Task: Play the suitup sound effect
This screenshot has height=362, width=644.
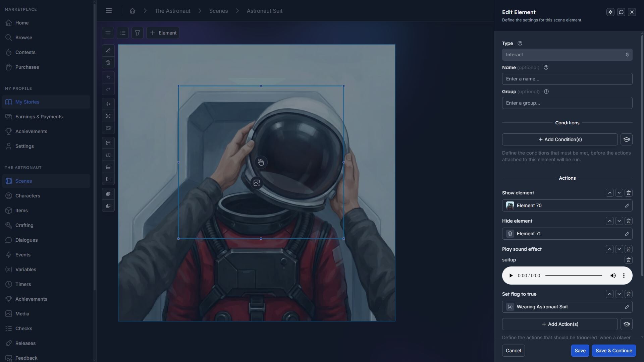Action: click(x=511, y=275)
